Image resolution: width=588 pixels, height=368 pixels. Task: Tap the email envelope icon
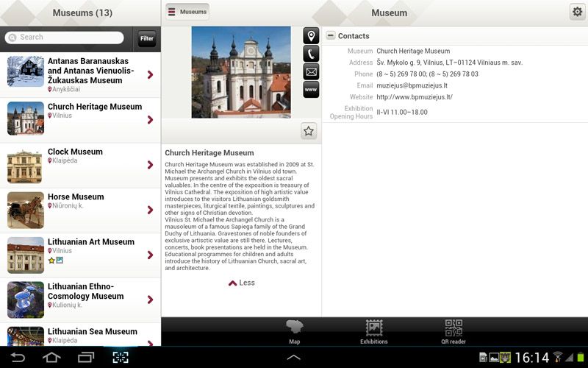click(x=311, y=71)
